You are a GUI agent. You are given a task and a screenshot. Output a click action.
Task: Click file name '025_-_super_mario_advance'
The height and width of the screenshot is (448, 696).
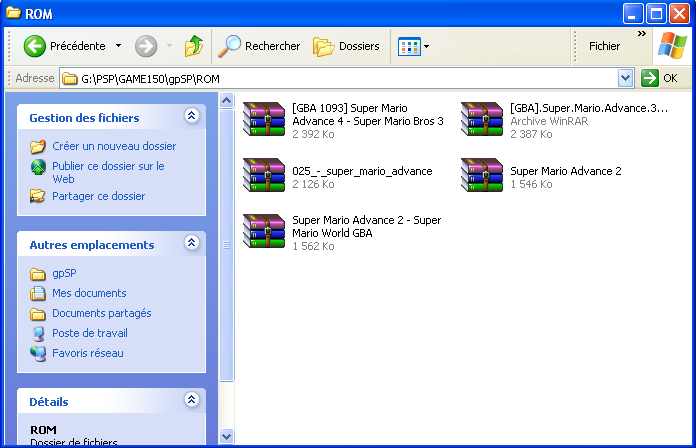click(x=362, y=171)
